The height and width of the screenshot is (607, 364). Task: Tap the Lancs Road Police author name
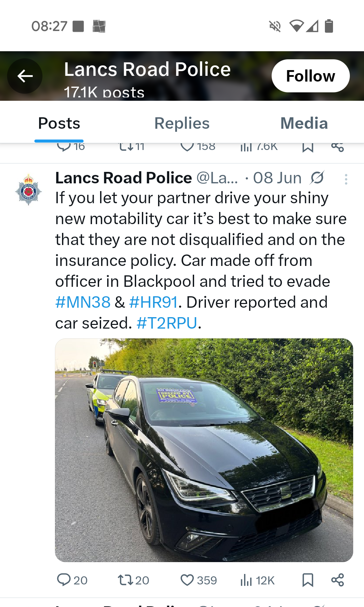click(x=124, y=178)
